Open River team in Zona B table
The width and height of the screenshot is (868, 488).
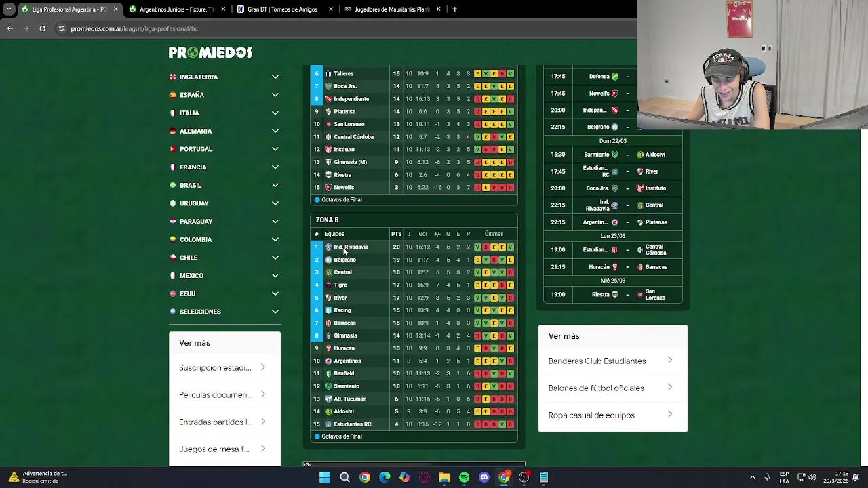click(340, 298)
